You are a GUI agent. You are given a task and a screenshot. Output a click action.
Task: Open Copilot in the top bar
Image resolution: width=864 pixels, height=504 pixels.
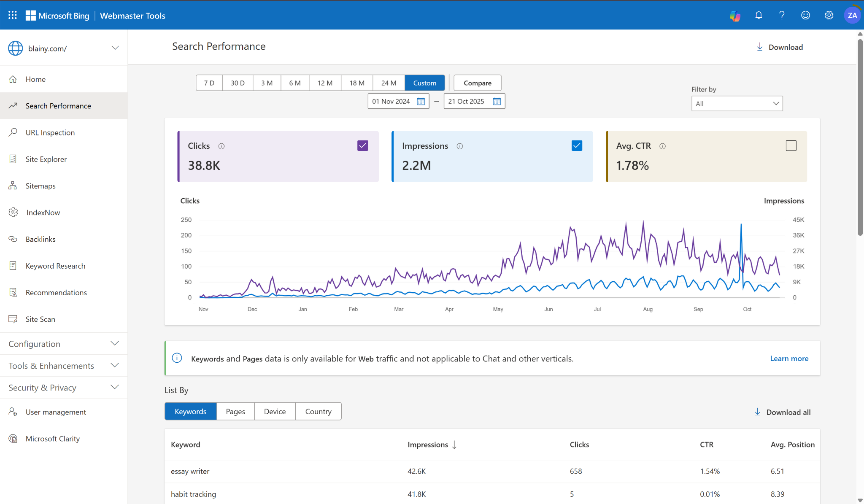point(734,15)
